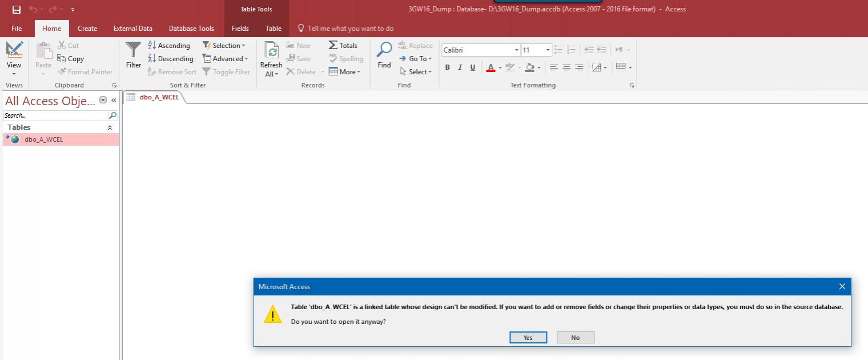Toggle Bold formatting
This screenshot has height=360, width=868.
[x=448, y=67]
